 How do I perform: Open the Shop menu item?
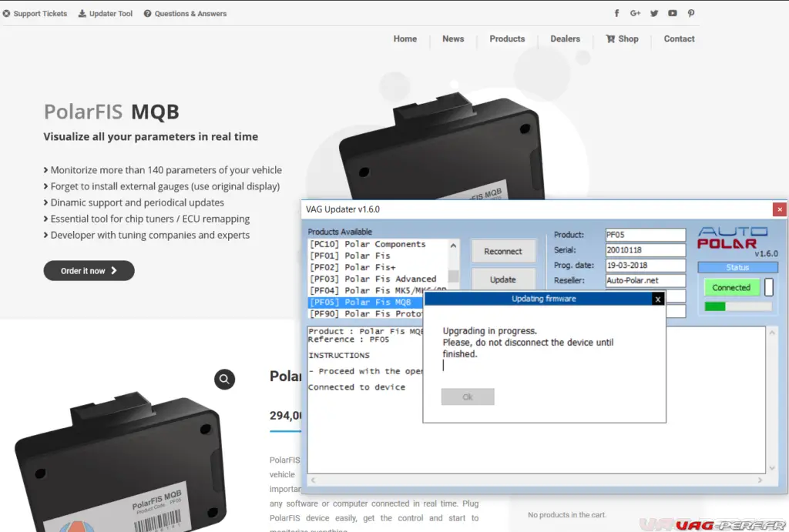coord(623,38)
